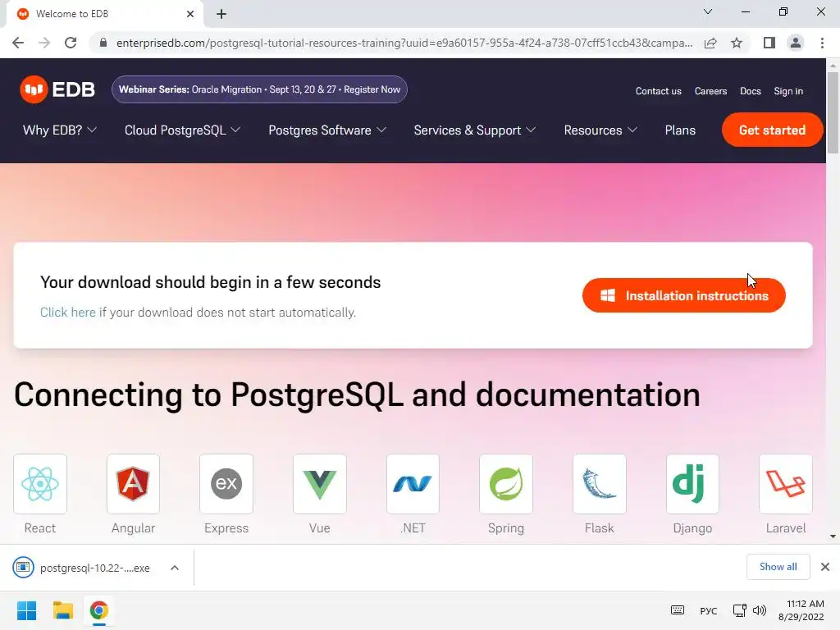Choose the .NET framework icon

413,484
